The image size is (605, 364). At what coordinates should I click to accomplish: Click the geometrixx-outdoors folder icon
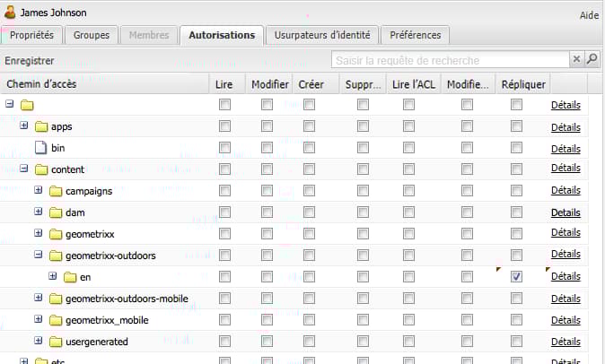click(x=56, y=256)
